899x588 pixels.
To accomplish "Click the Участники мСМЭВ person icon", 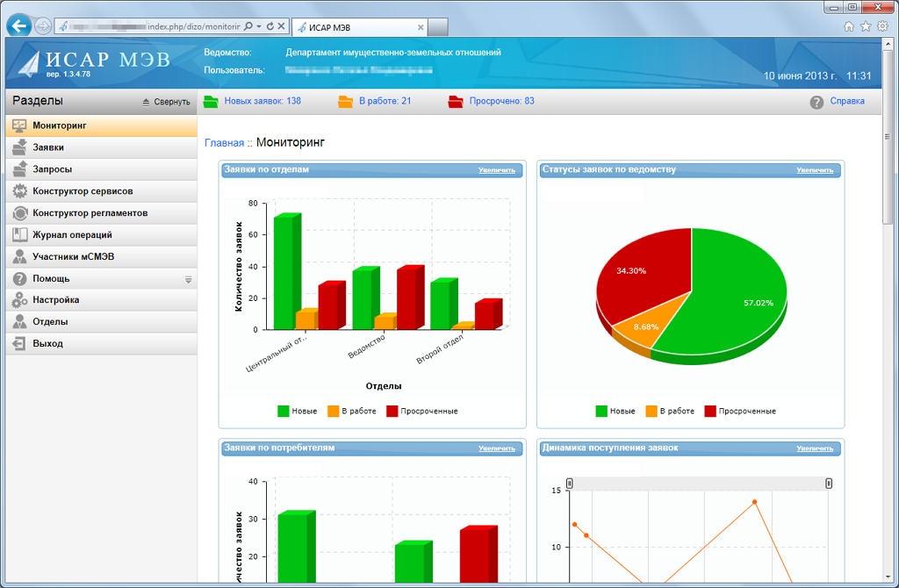I will pos(19,256).
